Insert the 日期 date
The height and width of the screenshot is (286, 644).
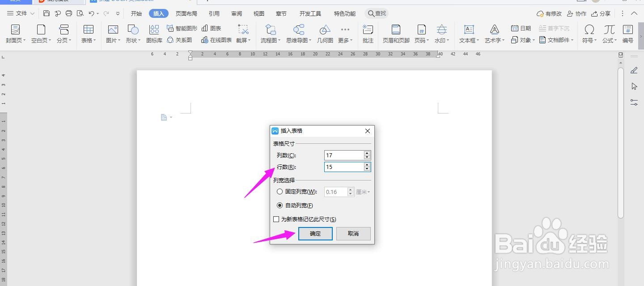point(521,28)
